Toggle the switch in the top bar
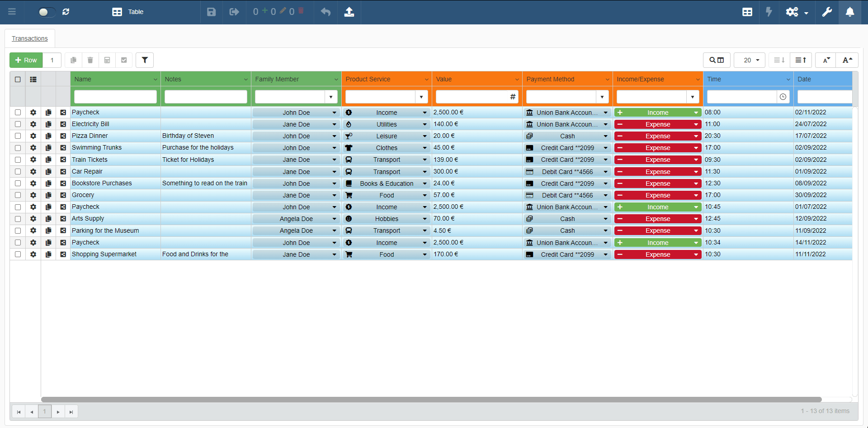The height and width of the screenshot is (428, 868). click(46, 12)
